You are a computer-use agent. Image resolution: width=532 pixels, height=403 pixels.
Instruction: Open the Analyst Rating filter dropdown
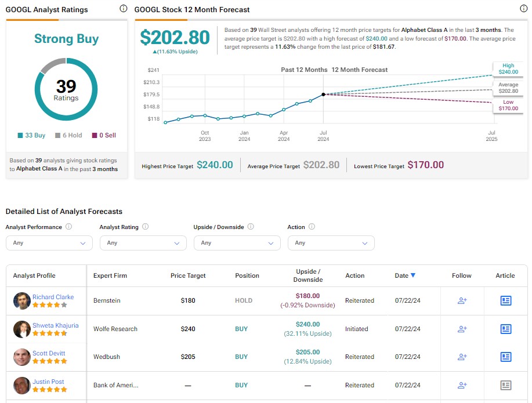click(143, 243)
